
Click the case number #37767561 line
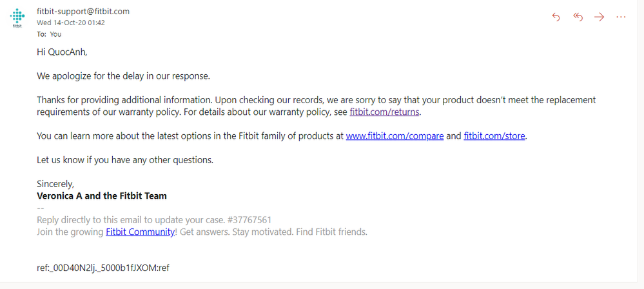click(158, 219)
